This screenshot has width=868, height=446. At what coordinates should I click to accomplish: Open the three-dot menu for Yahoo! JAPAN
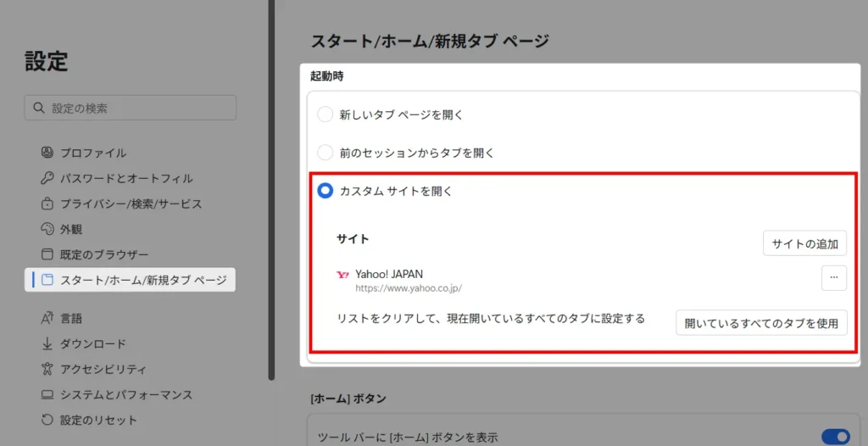[x=834, y=278]
